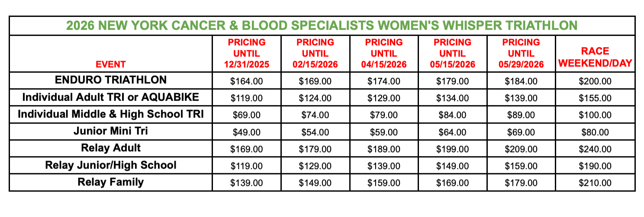Screen dimensions: 644x217
Task: Click the $49.00 Junior Mini Tri price
Action: coord(246,132)
